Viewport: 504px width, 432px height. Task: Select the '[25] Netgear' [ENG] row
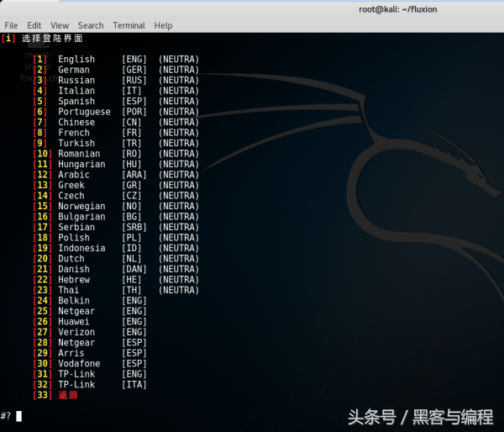point(90,311)
